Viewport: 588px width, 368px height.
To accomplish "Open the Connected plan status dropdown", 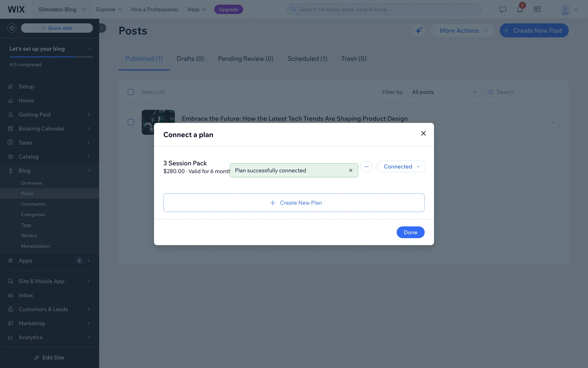I will pos(401,167).
